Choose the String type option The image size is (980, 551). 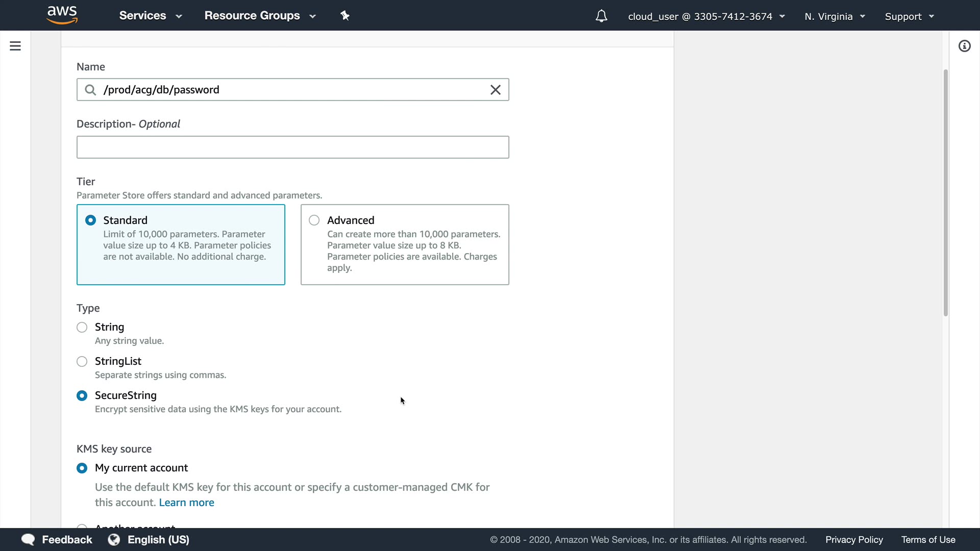click(82, 327)
